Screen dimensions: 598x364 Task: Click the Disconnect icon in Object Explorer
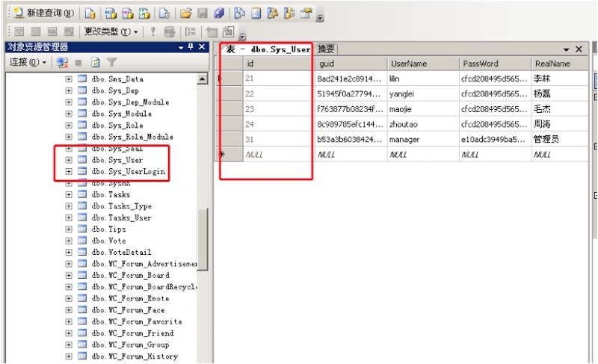point(63,63)
